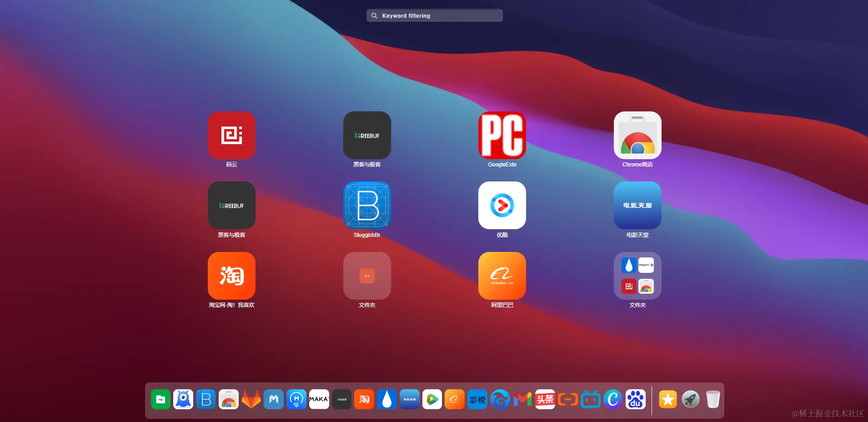This screenshot has width=868, height=422.
Task: Open 黑客与极客 icon in second row
Action: pos(231,205)
